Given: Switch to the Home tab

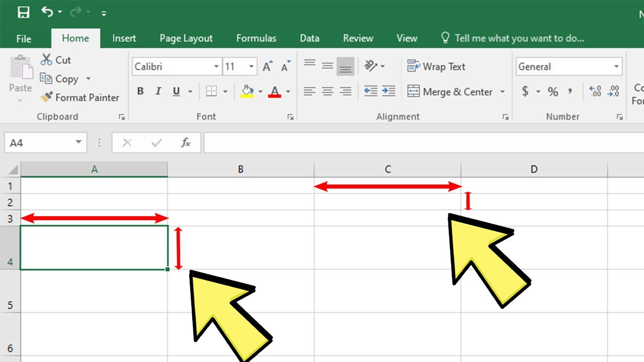Looking at the screenshot, I should pyautogui.click(x=75, y=38).
